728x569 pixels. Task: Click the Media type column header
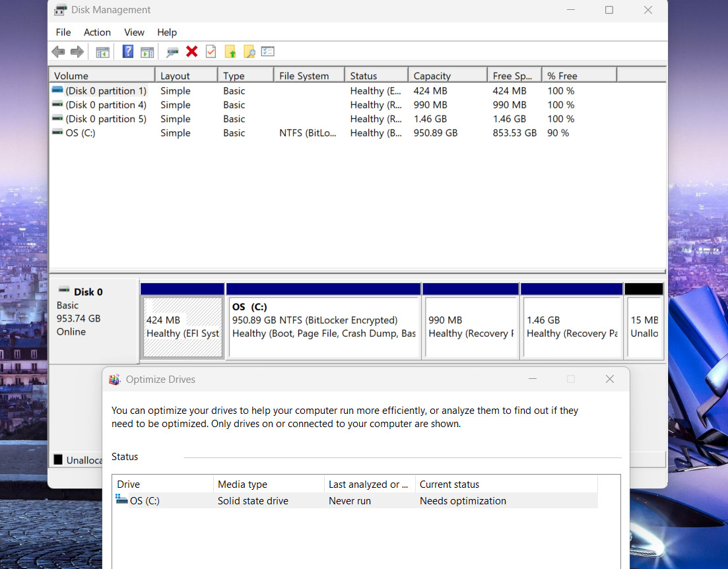pos(269,484)
